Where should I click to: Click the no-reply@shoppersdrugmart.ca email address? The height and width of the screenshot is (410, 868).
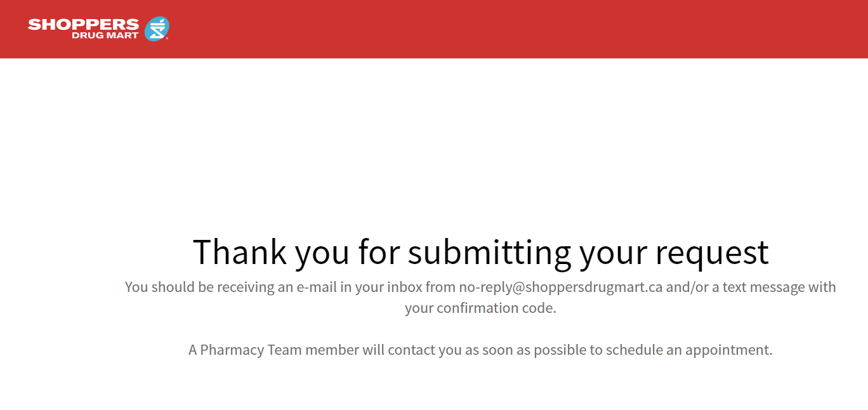[x=561, y=287]
